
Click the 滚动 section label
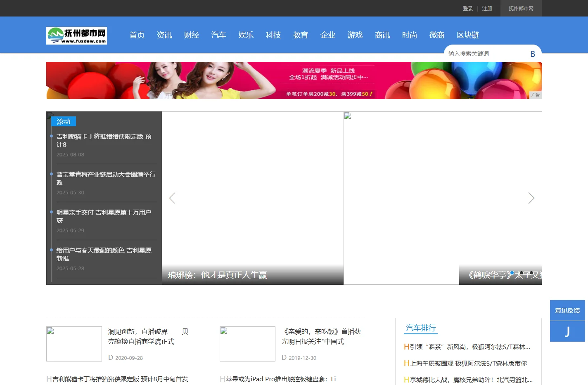[64, 121]
